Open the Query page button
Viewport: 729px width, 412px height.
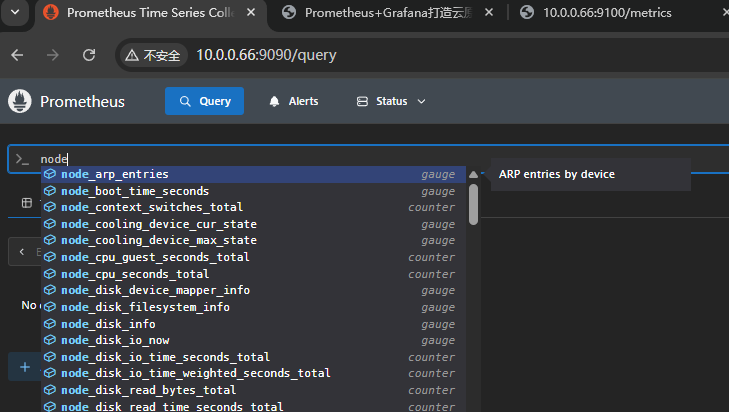coord(204,101)
